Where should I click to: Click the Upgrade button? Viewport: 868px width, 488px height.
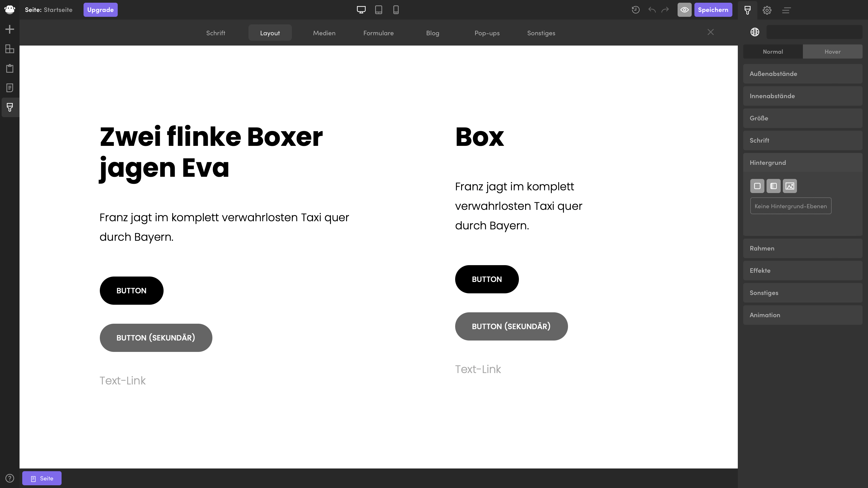click(x=100, y=10)
